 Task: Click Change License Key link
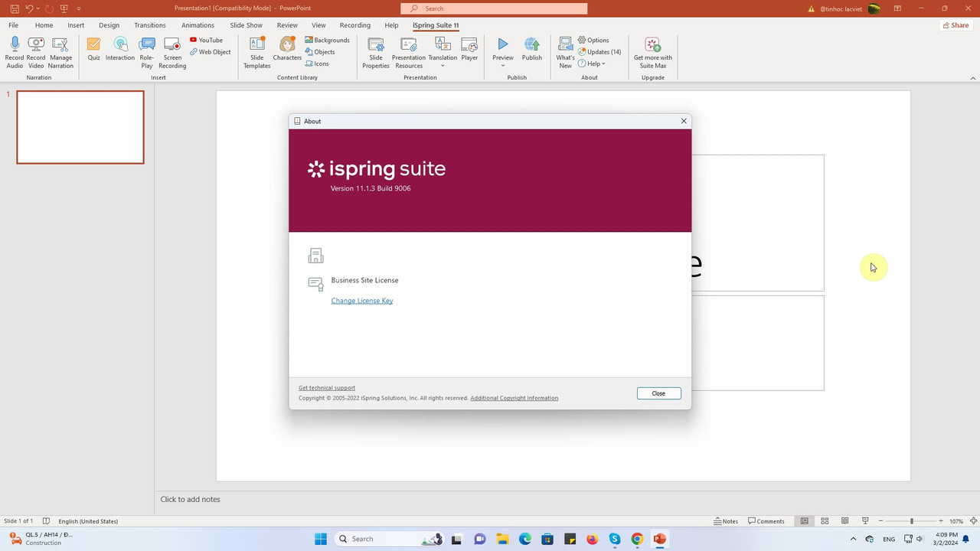coord(362,301)
